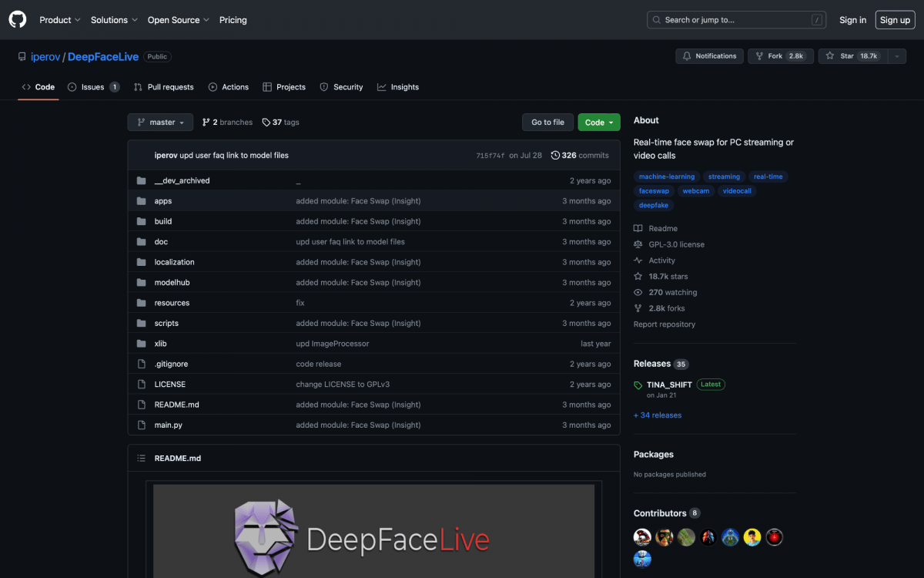The width and height of the screenshot is (924, 578).
Task: Click the Go to file button
Action: pos(547,122)
